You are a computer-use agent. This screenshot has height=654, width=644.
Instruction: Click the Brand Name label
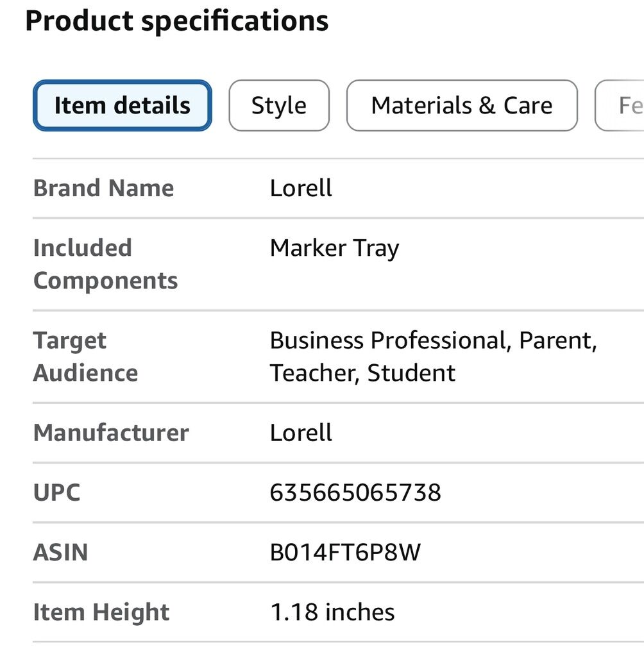(x=103, y=189)
